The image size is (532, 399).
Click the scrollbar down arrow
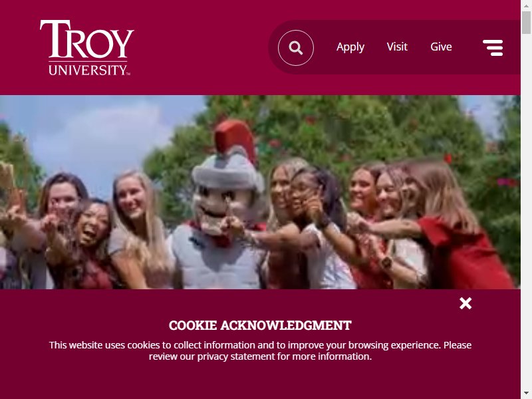pos(526,394)
